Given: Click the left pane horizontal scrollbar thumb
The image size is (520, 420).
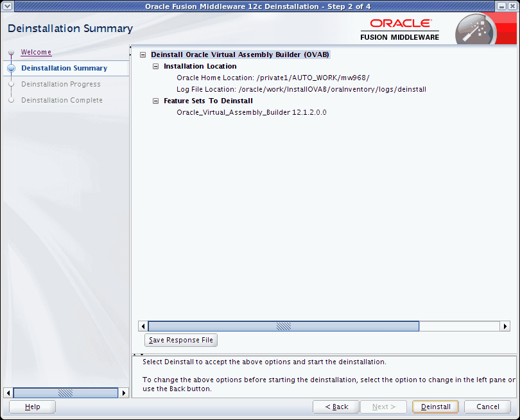Looking at the screenshot, I should [x=65, y=393].
